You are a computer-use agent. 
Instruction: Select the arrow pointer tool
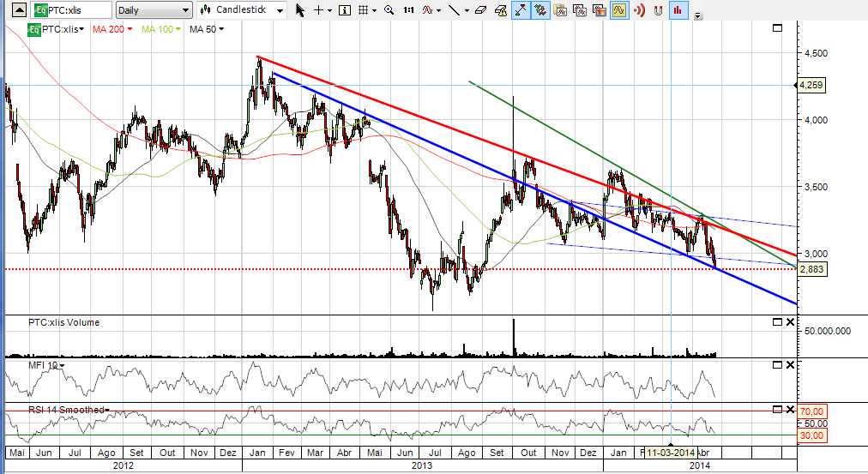[299, 10]
